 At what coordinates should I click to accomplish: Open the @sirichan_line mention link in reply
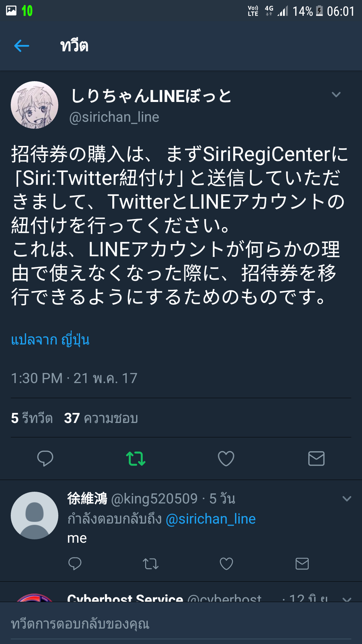[x=210, y=519]
